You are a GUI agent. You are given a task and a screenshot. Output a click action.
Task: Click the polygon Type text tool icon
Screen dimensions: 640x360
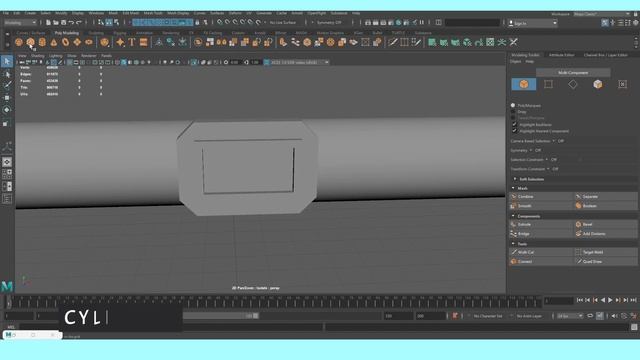coord(132,42)
